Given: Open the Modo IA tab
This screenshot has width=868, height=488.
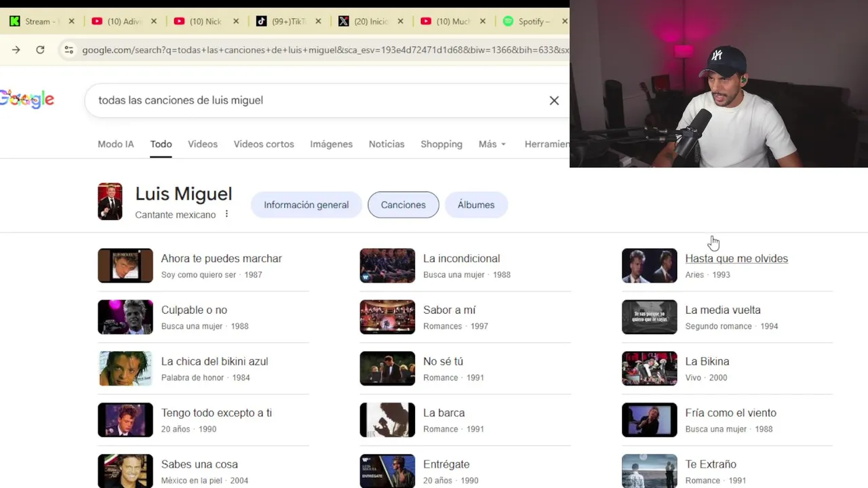Looking at the screenshot, I should pyautogui.click(x=116, y=144).
